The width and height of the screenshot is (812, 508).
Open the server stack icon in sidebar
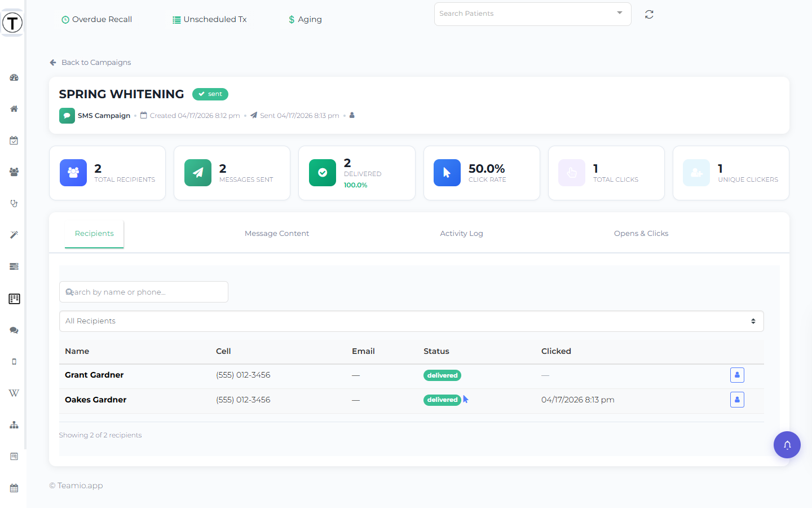[x=14, y=266]
